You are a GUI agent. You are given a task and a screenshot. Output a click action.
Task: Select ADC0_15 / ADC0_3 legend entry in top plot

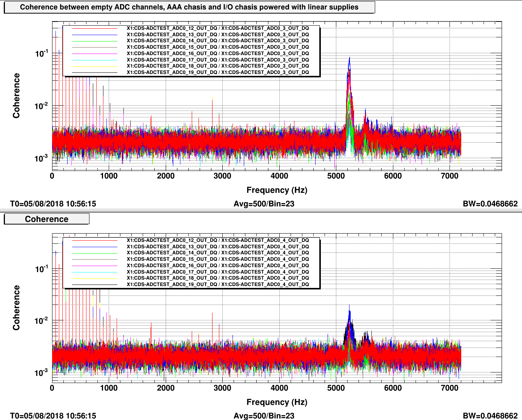pos(217,47)
